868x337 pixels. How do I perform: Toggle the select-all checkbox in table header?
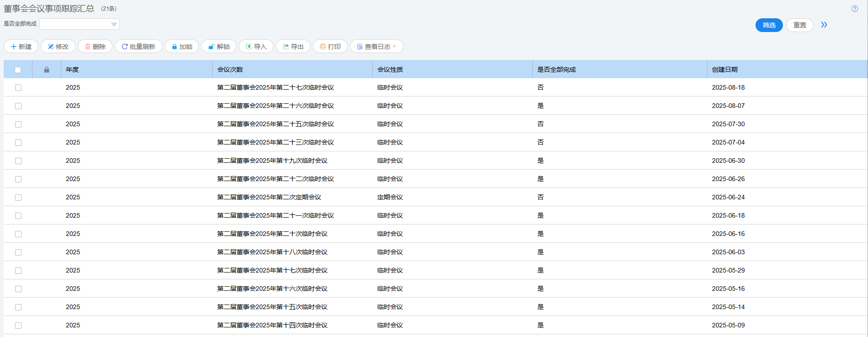[x=18, y=70]
